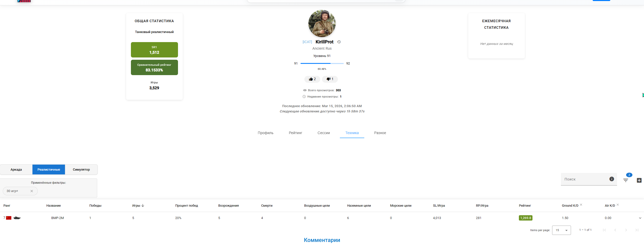Open the items per page dropdown

pyautogui.click(x=561, y=230)
